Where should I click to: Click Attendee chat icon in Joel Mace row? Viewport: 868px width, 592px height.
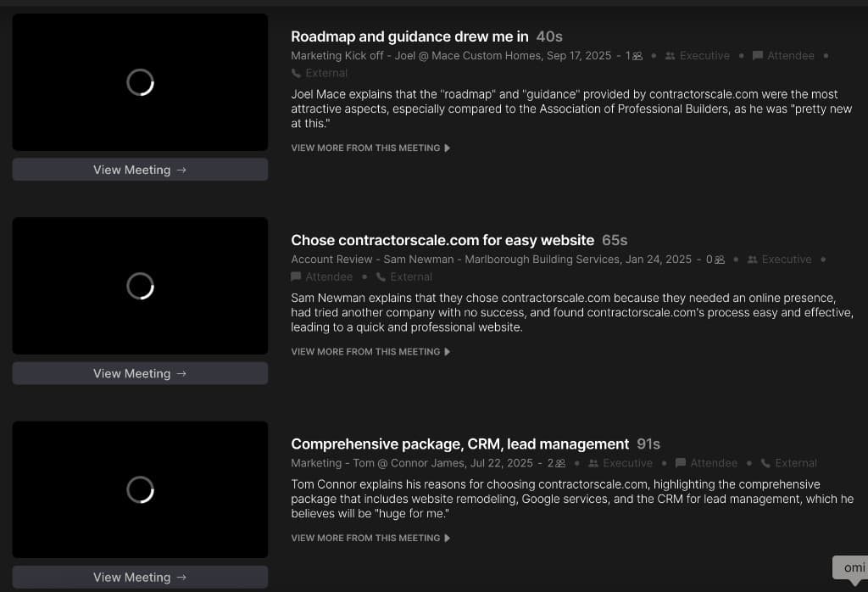[x=757, y=55]
